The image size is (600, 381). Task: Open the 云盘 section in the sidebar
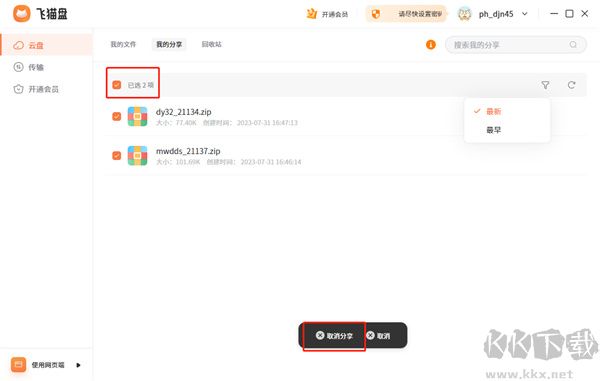pos(46,45)
